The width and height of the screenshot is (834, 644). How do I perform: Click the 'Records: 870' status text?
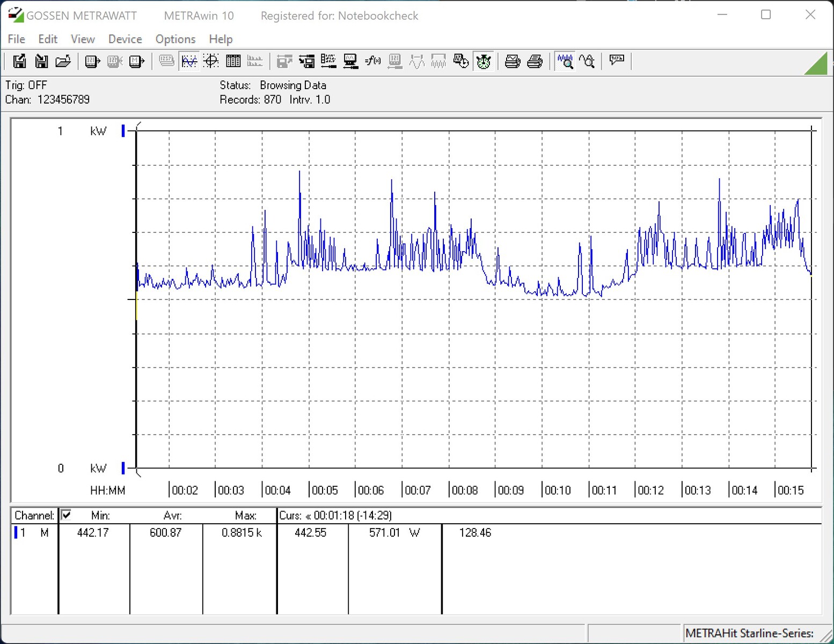[x=250, y=100]
